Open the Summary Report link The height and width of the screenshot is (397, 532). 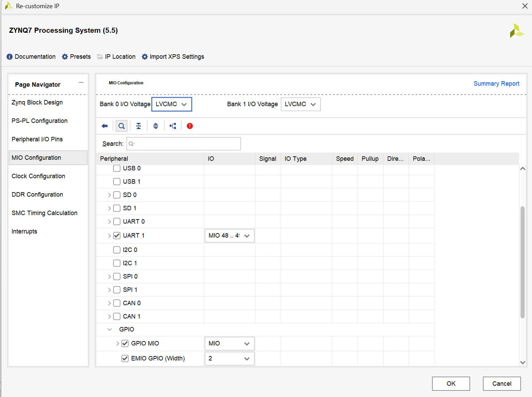pyautogui.click(x=496, y=84)
